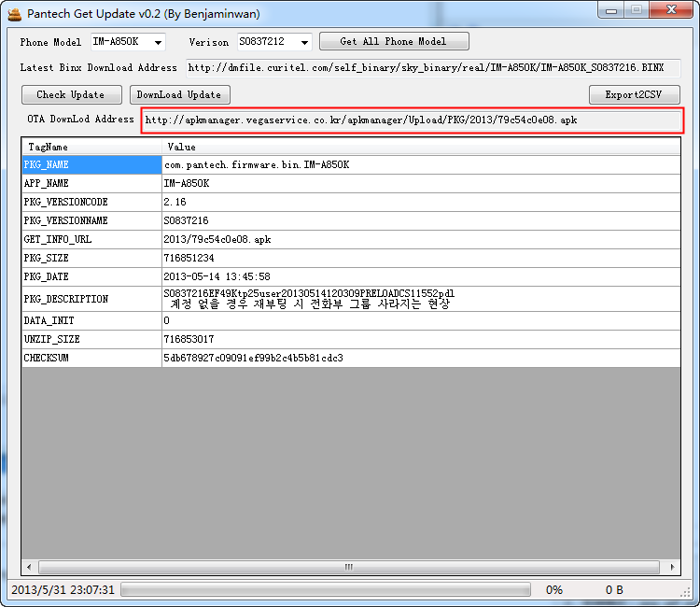Select the PKG_DATE tag cell
This screenshot has height=607, width=700.
pyautogui.click(x=91, y=277)
